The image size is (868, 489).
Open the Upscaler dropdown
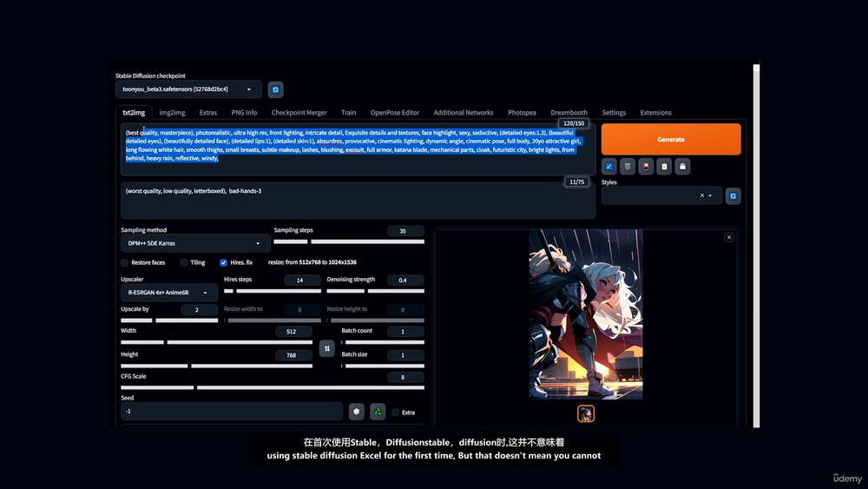[x=169, y=293]
